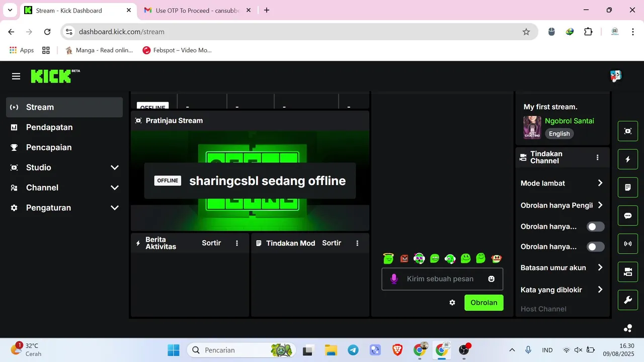Screen dimensions: 644x362
Task: Switch to Stream - Kick Dashboard tab
Action: (78, 10)
